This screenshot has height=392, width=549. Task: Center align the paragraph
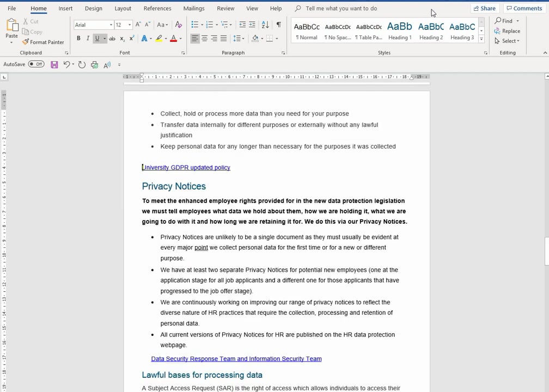tap(204, 39)
